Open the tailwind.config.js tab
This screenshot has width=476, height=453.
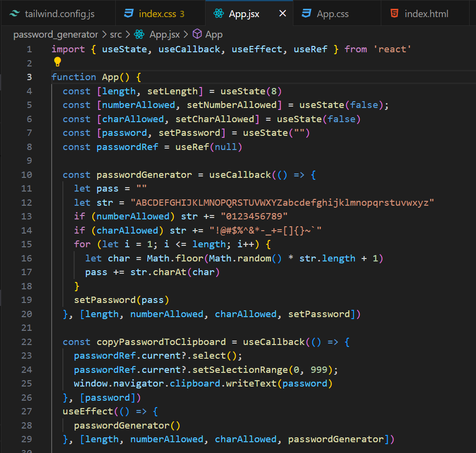point(60,14)
